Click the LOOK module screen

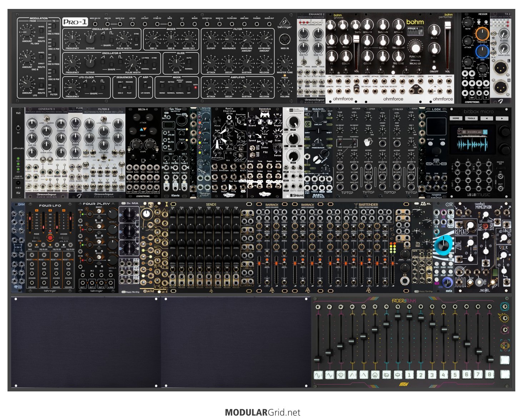click(x=436, y=126)
